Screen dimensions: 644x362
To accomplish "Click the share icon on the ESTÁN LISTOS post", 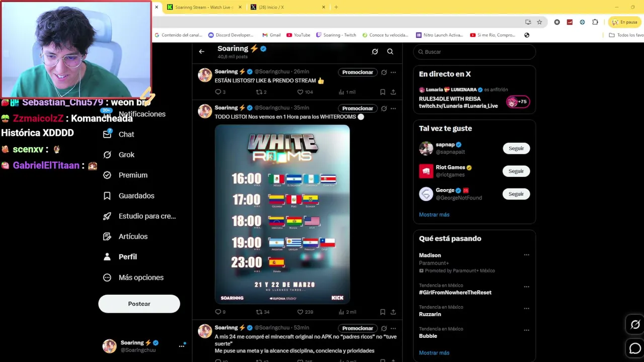I will 393,92.
